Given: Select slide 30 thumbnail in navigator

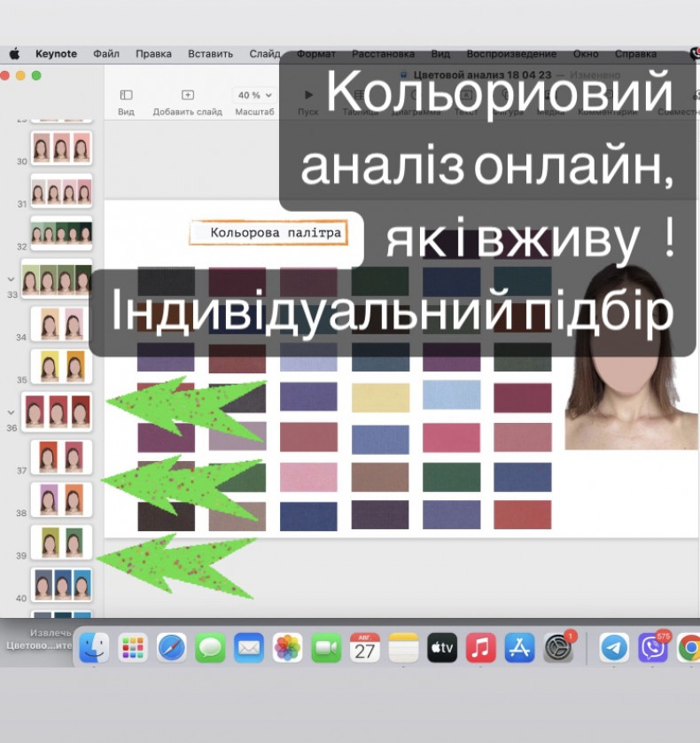Looking at the screenshot, I should click(x=61, y=147).
